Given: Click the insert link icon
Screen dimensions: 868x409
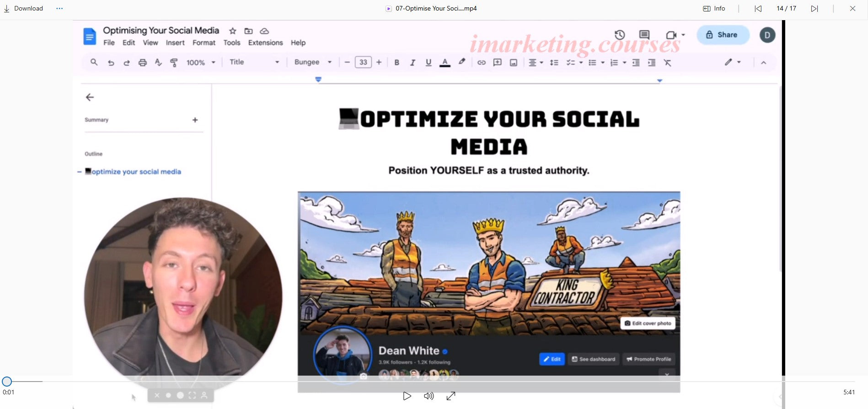Looking at the screenshot, I should tap(481, 63).
